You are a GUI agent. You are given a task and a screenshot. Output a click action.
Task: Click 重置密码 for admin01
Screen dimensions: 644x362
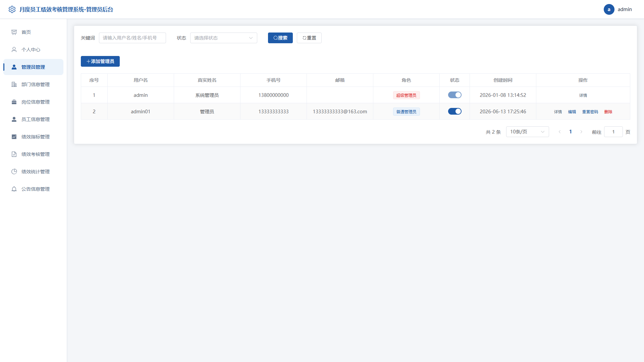590,112
